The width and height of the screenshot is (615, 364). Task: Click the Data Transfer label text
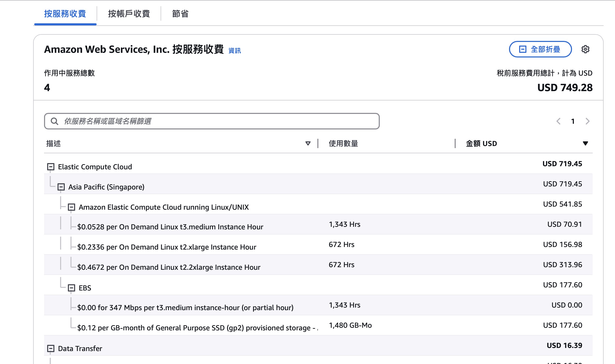point(80,348)
